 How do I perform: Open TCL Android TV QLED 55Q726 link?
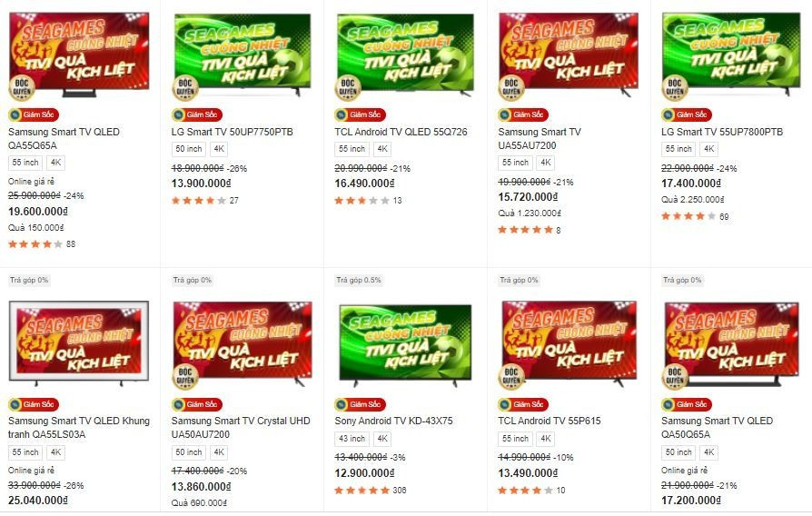[x=401, y=132]
